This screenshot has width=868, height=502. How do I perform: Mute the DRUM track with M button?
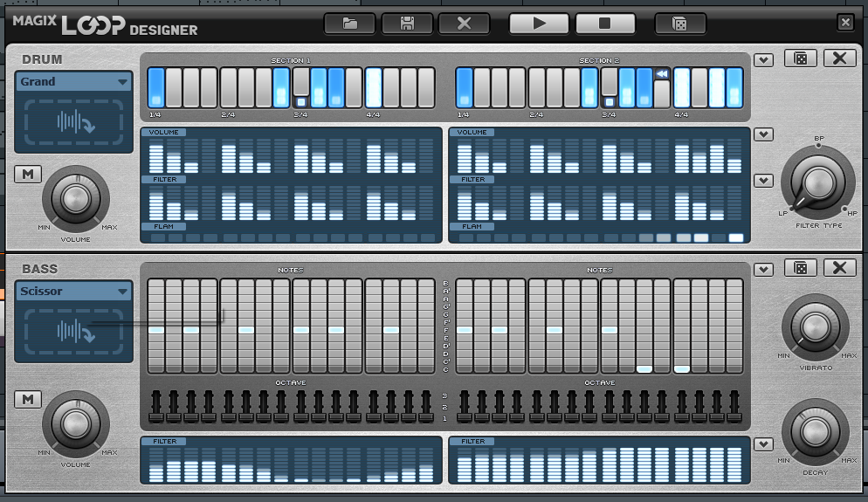[x=27, y=174]
